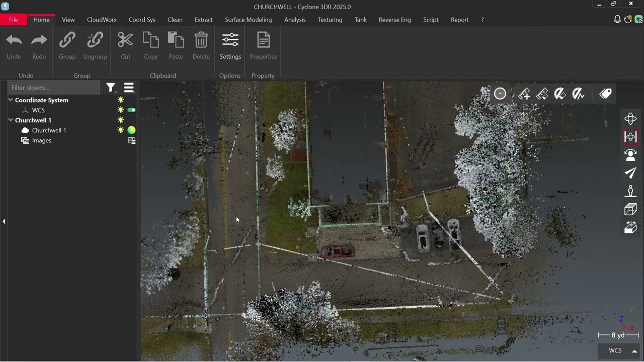Click the label tag icon
The width and height of the screenshot is (644, 362).
605,94
